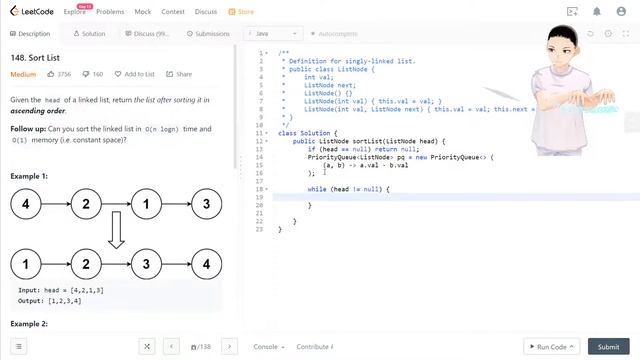The width and height of the screenshot is (640, 360).
Task: Click the Example 1 linked list diagram
Action: click(116, 233)
